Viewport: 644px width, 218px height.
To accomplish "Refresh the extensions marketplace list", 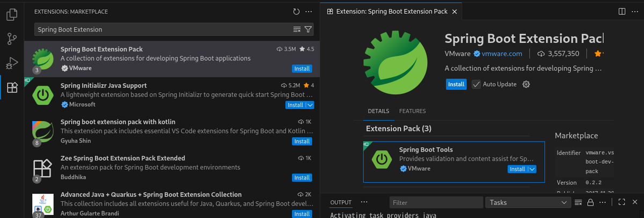I will tap(296, 11).
